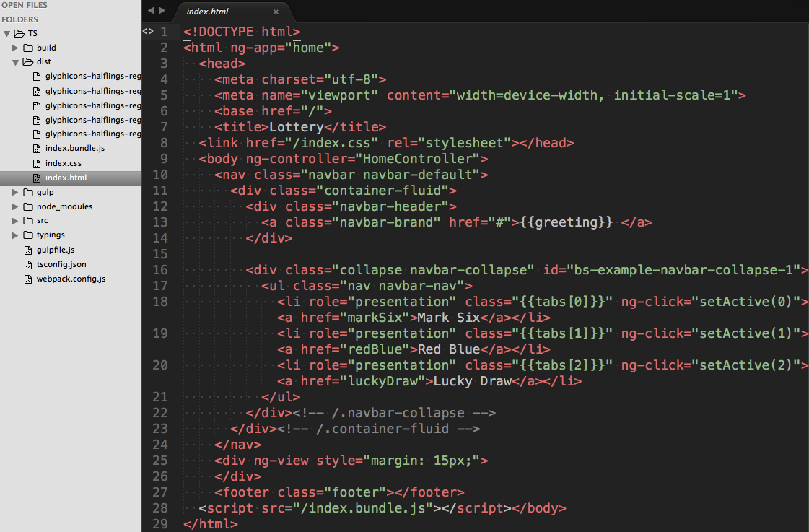This screenshot has width=809, height=532.
Task: Expand the build folder
Action: (x=15, y=48)
